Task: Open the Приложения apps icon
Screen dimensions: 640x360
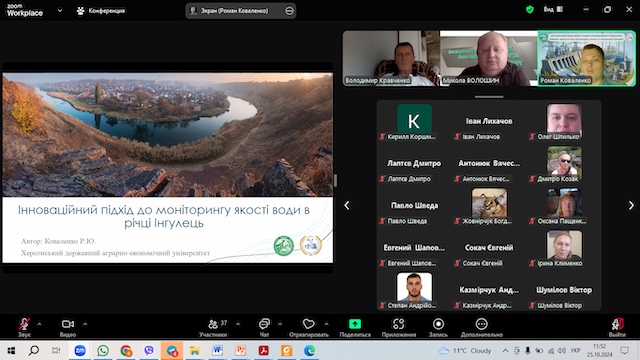Action: (x=398, y=324)
